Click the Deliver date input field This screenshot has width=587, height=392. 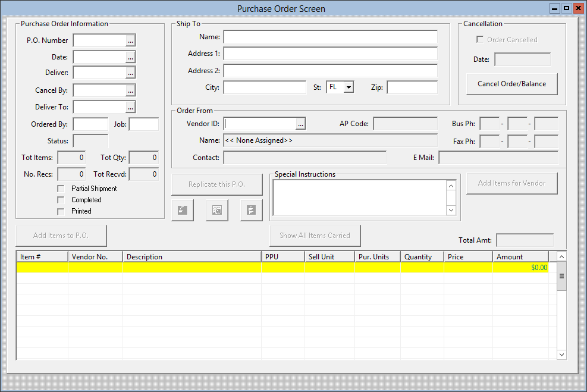click(x=99, y=73)
